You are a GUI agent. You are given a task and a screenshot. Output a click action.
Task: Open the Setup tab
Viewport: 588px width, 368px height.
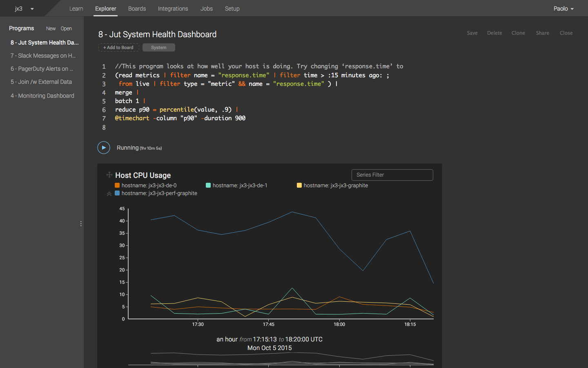232,9
